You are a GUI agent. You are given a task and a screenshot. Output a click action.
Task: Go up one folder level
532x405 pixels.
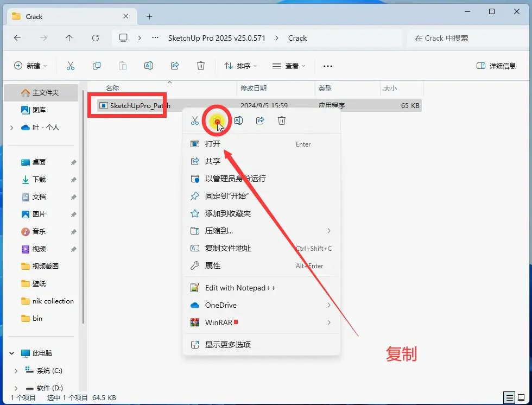[x=69, y=38]
